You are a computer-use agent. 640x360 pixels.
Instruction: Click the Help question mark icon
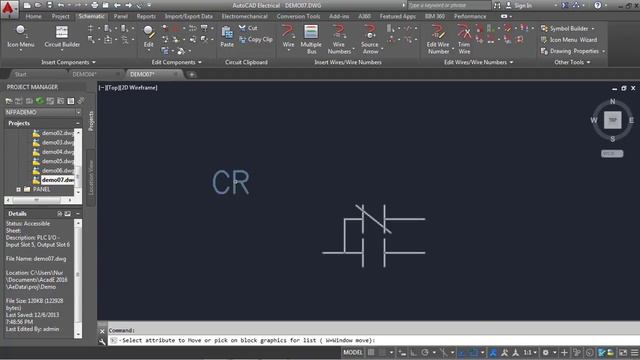[x=598, y=5]
